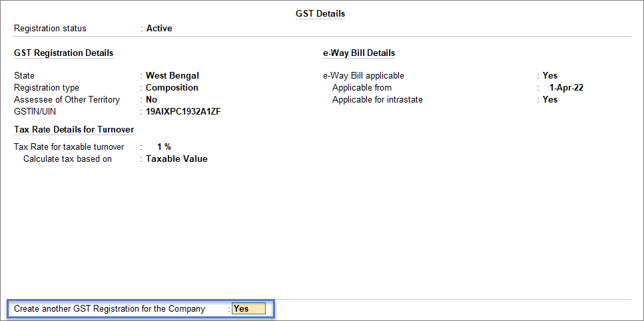Change Registration type value Composition
Screen dimensions: 644x321
tap(172, 87)
